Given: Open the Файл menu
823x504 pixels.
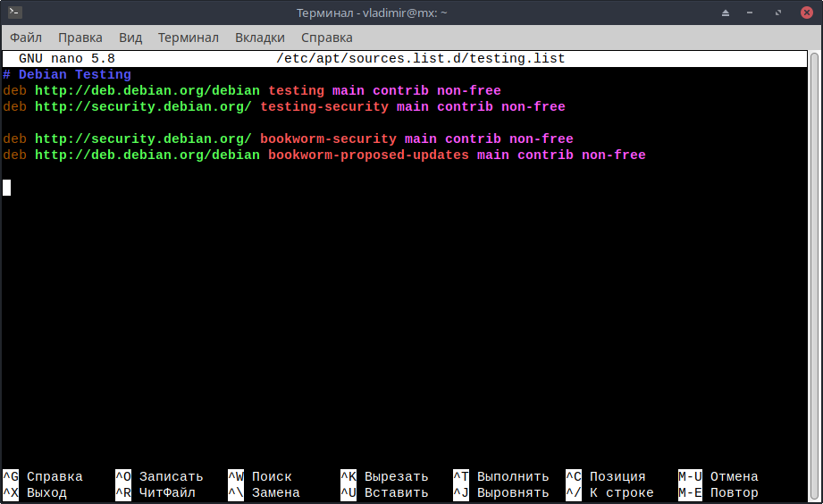Looking at the screenshot, I should tap(26, 38).
